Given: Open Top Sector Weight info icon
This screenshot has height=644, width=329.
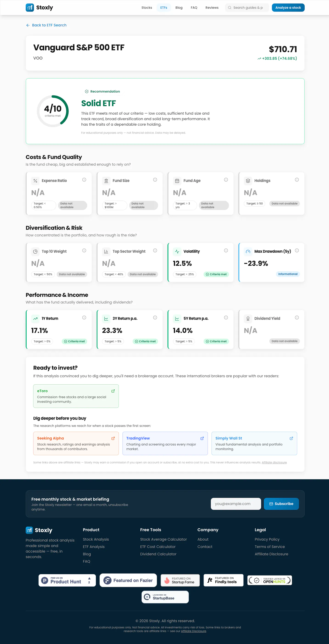Looking at the screenshot, I should (155, 250).
